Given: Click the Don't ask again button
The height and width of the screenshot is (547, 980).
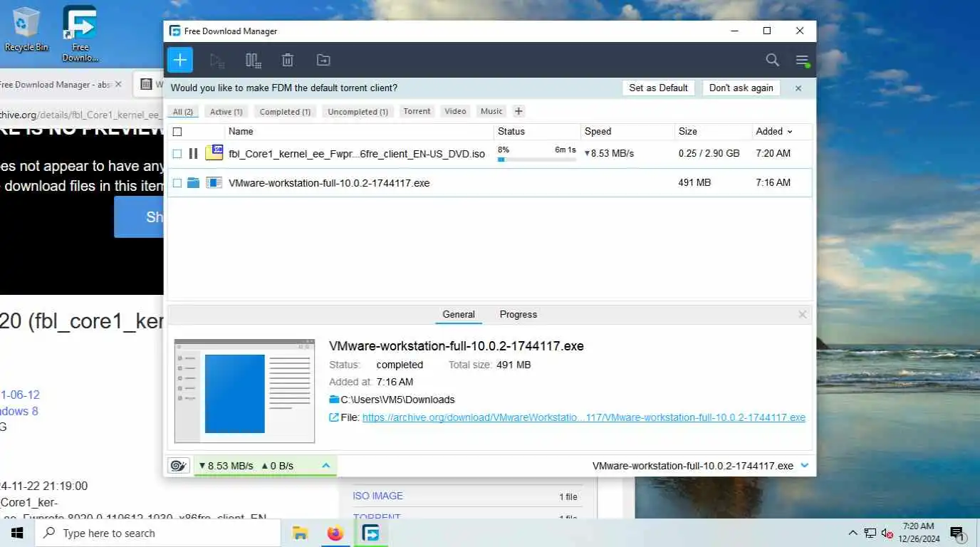Looking at the screenshot, I should (741, 88).
